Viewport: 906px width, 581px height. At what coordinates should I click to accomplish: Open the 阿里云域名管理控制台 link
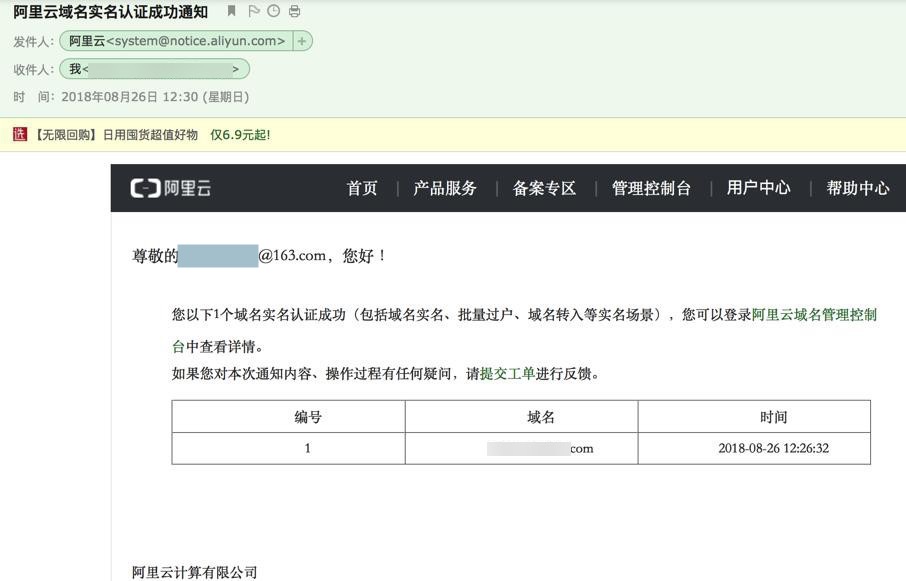point(814,315)
